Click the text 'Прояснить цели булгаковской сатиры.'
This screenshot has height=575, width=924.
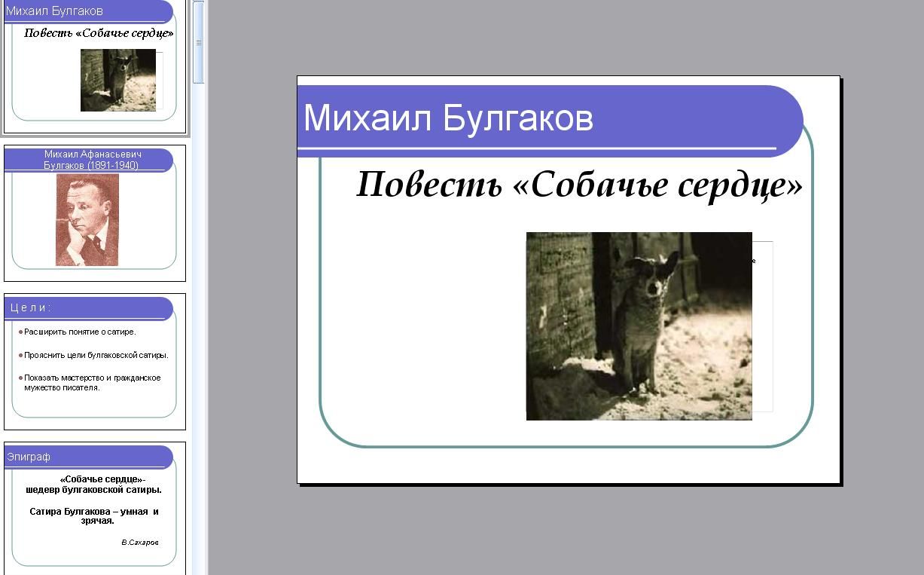(x=96, y=355)
